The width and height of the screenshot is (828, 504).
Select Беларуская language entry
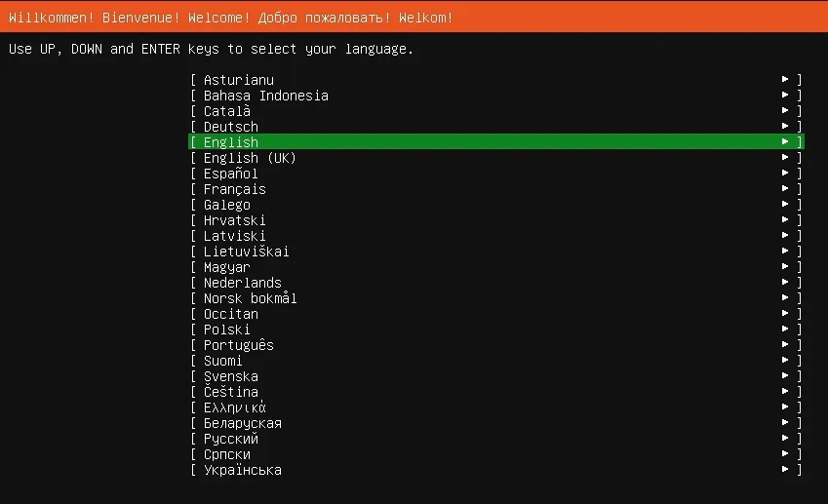pos(496,423)
